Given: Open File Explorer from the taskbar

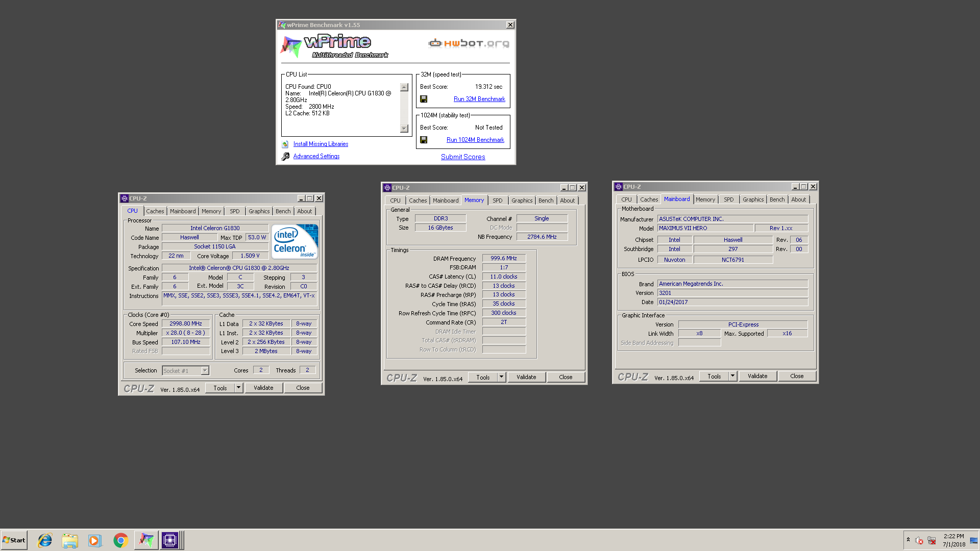Looking at the screenshot, I should 70,540.
